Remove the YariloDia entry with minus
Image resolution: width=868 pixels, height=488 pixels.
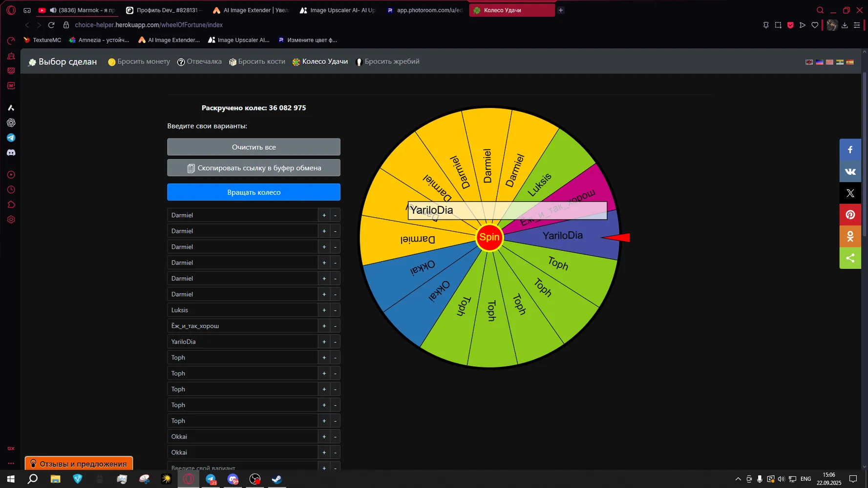pyautogui.click(x=335, y=342)
